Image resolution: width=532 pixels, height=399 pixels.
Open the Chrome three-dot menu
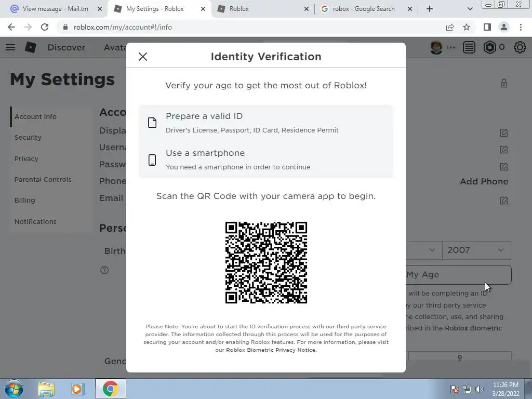(x=521, y=27)
